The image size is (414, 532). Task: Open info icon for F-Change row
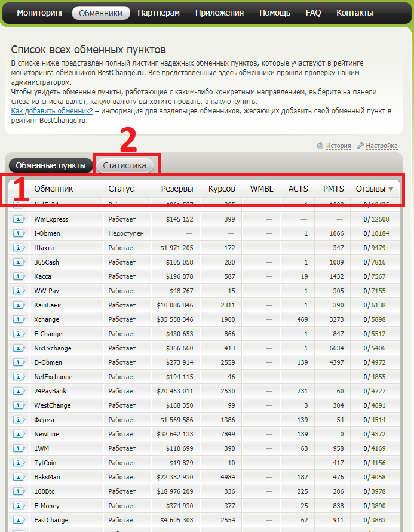(19, 334)
